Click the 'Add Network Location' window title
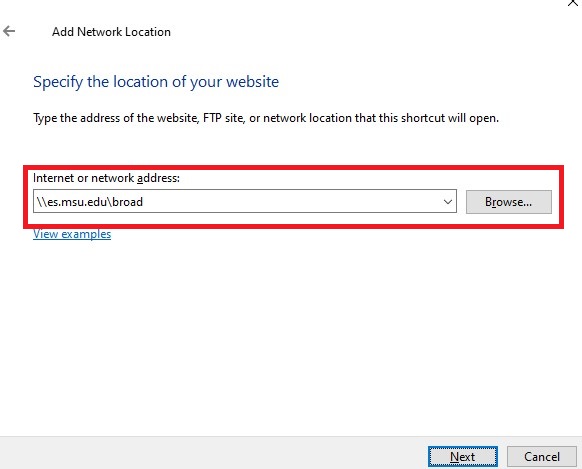The width and height of the screenshot is (582, 469). click(111, 32)
